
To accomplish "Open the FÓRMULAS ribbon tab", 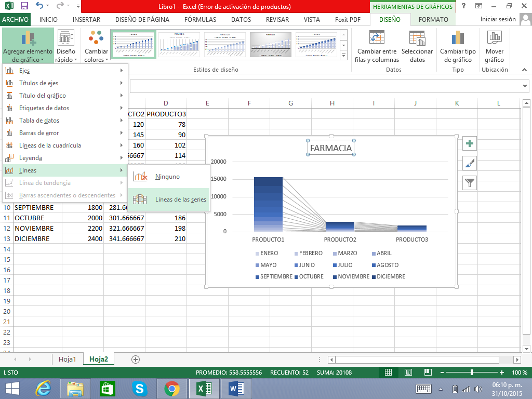I will pos(200,20).
